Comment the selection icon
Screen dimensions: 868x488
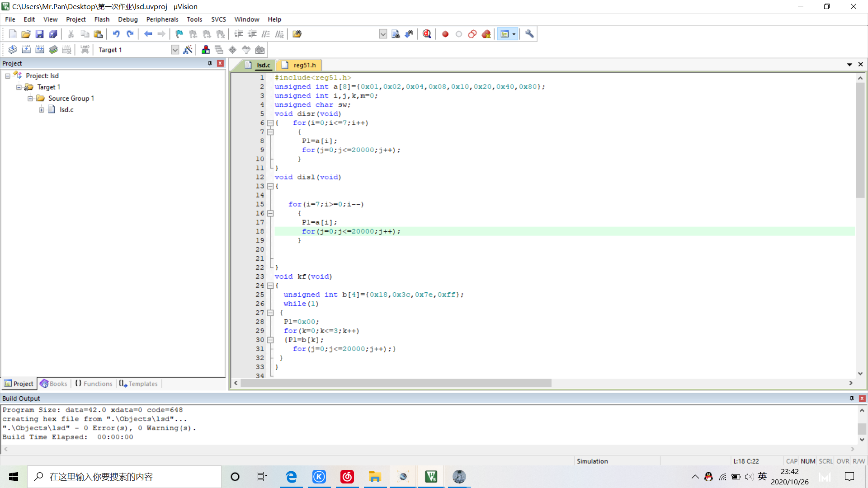(x=266, y=34)
